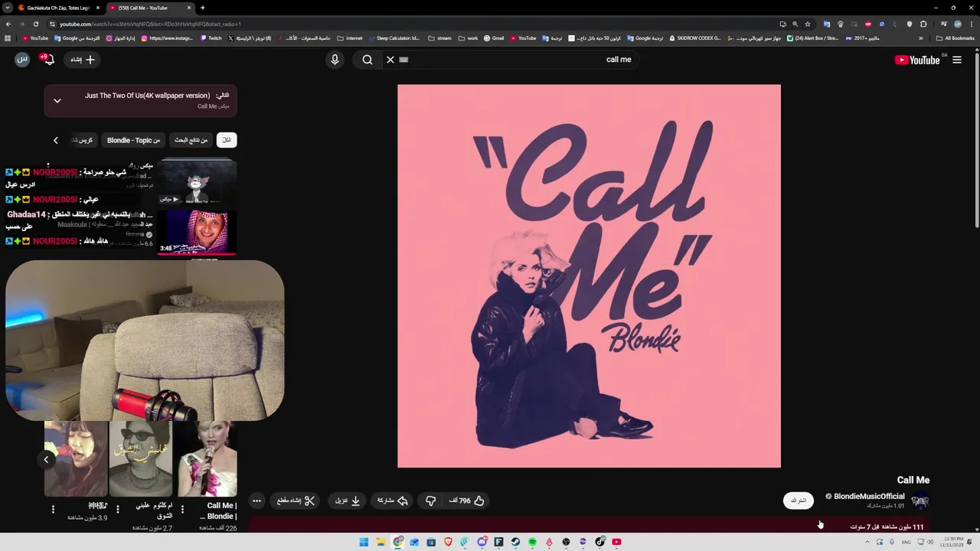Image resolution: width=980 pixels, height=551 pixels.
Task: Select the Blondie - Topic filter chip
Action: coord(134,140)
